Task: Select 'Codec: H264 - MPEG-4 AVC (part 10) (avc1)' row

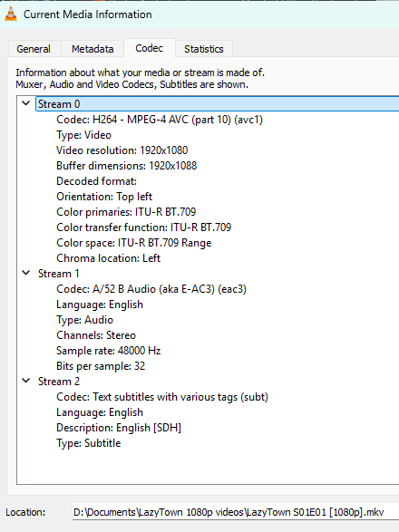Action: coord(160,120)
